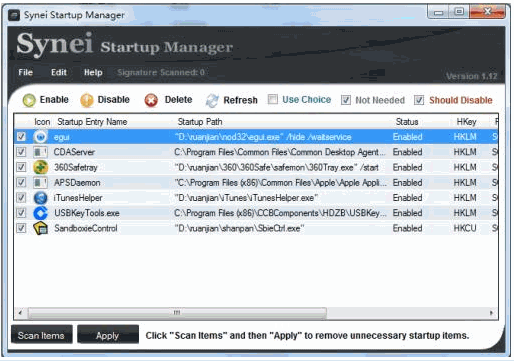
Task: Click the iTunesHelper entry icon
Action: coord(41,198)
